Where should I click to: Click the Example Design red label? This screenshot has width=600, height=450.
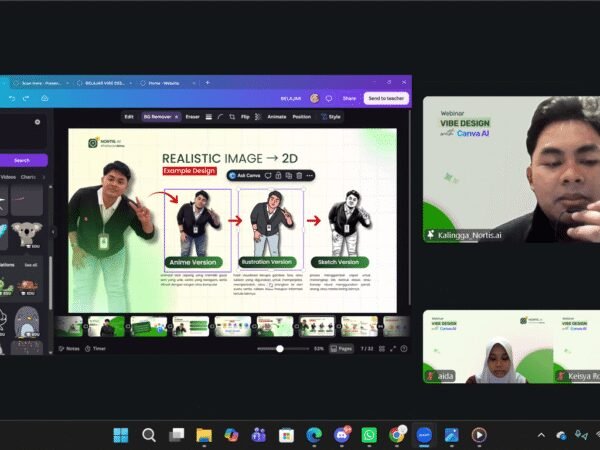pos(189,171)
